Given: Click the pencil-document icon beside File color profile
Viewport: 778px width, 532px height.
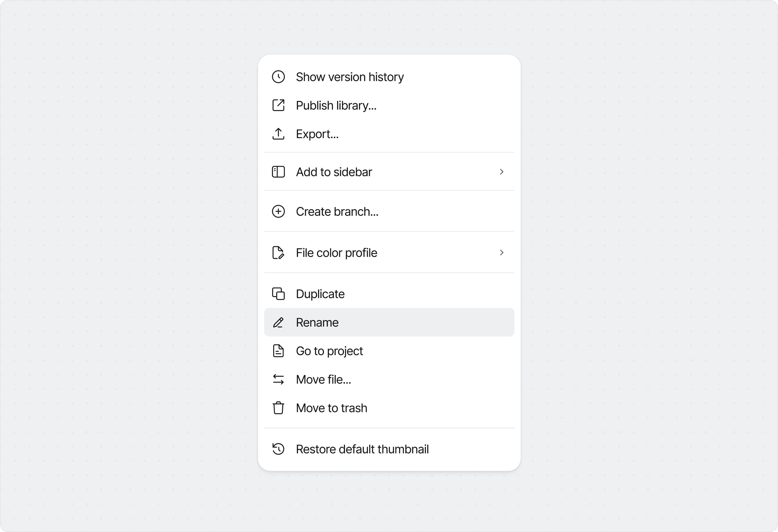Looking at the screenshot, I should (278, 253).
